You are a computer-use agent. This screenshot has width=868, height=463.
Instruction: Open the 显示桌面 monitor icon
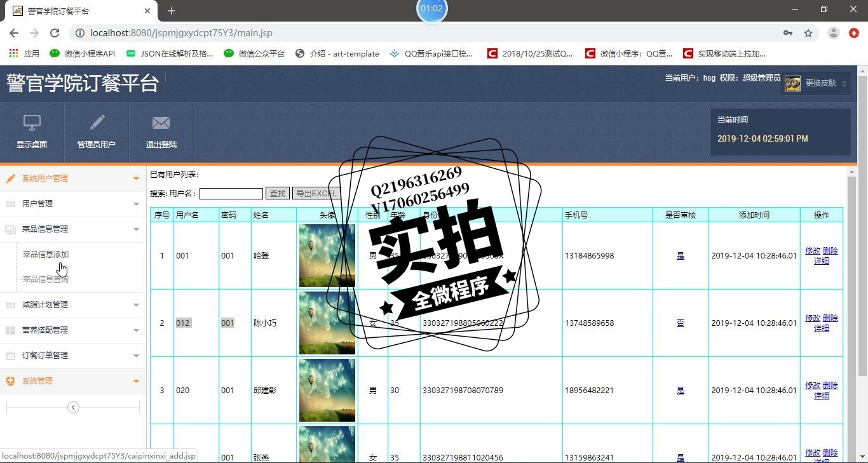32,123
